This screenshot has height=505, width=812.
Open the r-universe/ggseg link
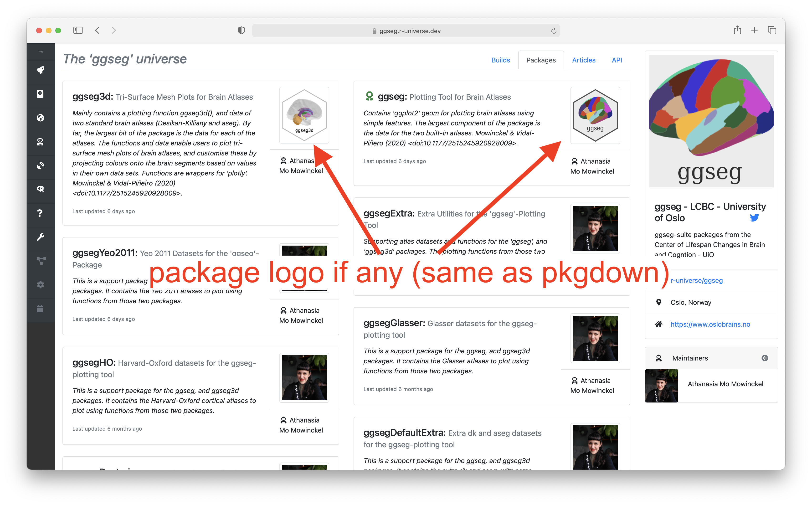click(696, 281)
